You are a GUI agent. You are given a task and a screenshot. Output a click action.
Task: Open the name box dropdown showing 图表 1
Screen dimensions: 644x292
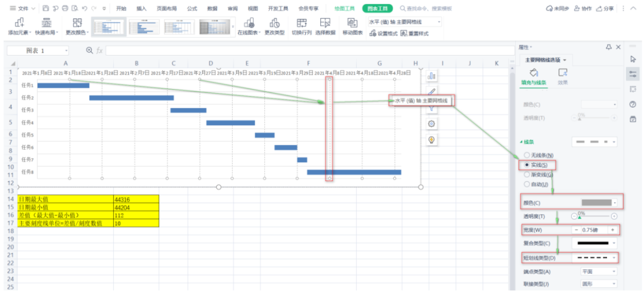67,51
